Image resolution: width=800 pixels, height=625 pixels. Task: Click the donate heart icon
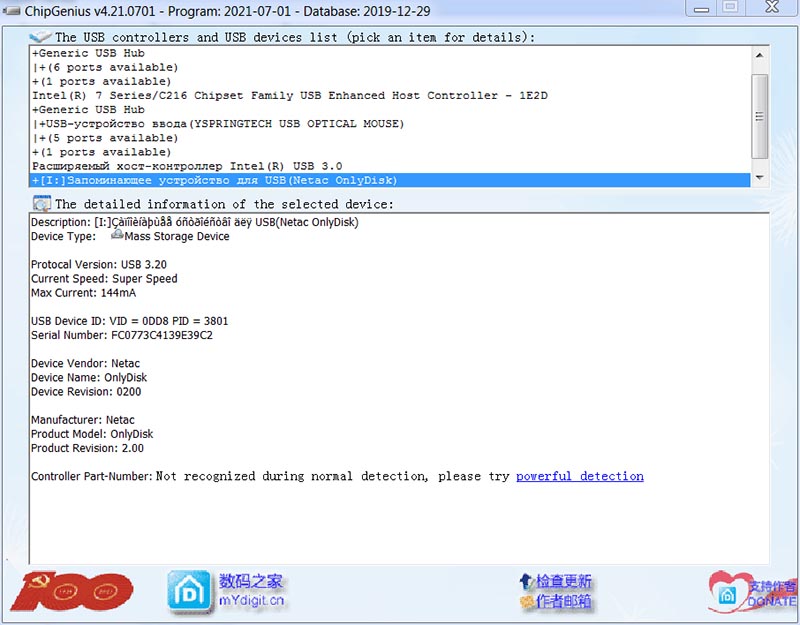point(726,592)
